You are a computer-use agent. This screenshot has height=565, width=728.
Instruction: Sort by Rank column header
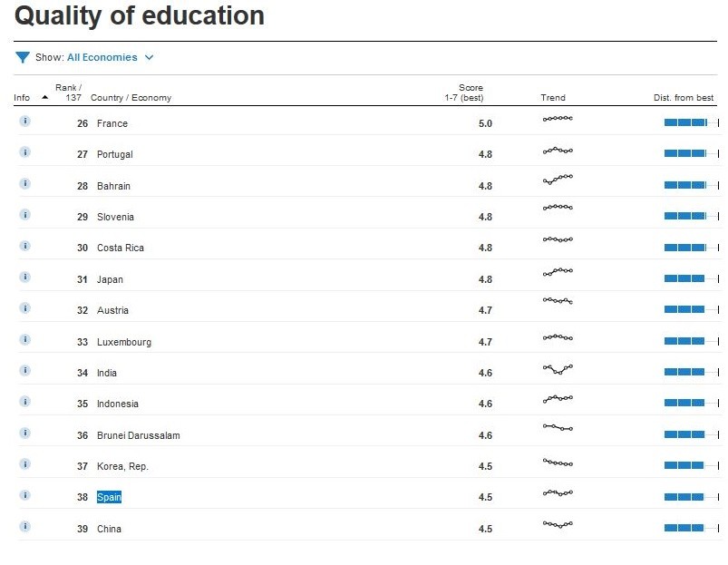70,93
